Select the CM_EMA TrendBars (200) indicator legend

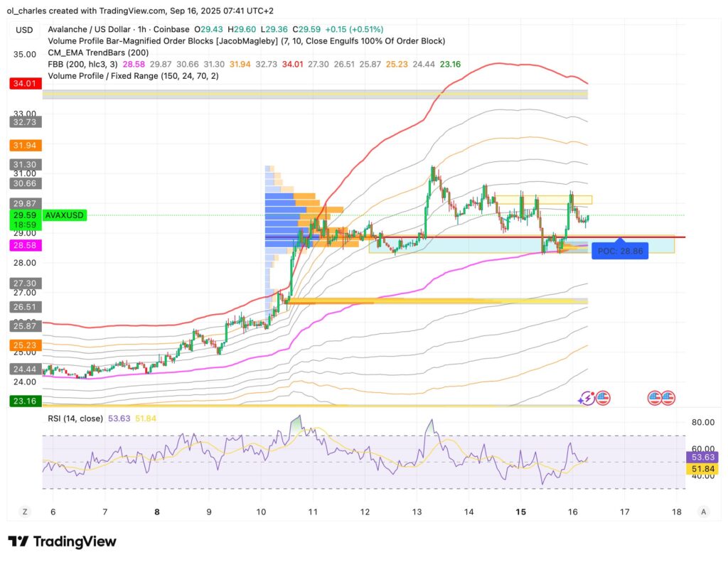click(x=99, y=53)
